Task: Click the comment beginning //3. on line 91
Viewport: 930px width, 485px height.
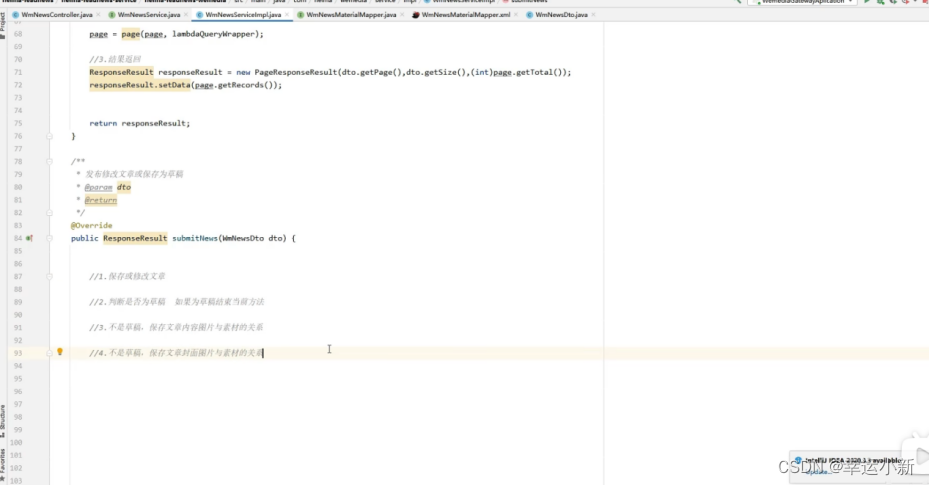Action: [x=176, y=327]
